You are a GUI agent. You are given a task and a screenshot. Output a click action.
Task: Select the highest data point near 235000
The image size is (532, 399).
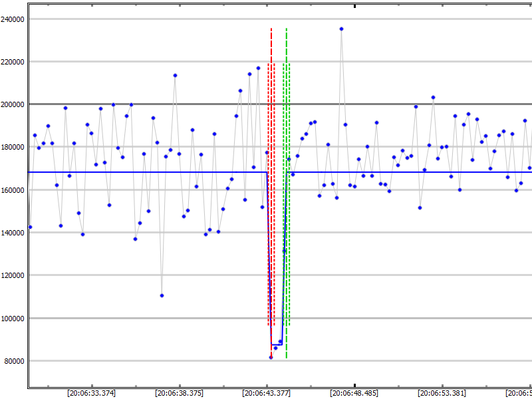coord(341,29)
